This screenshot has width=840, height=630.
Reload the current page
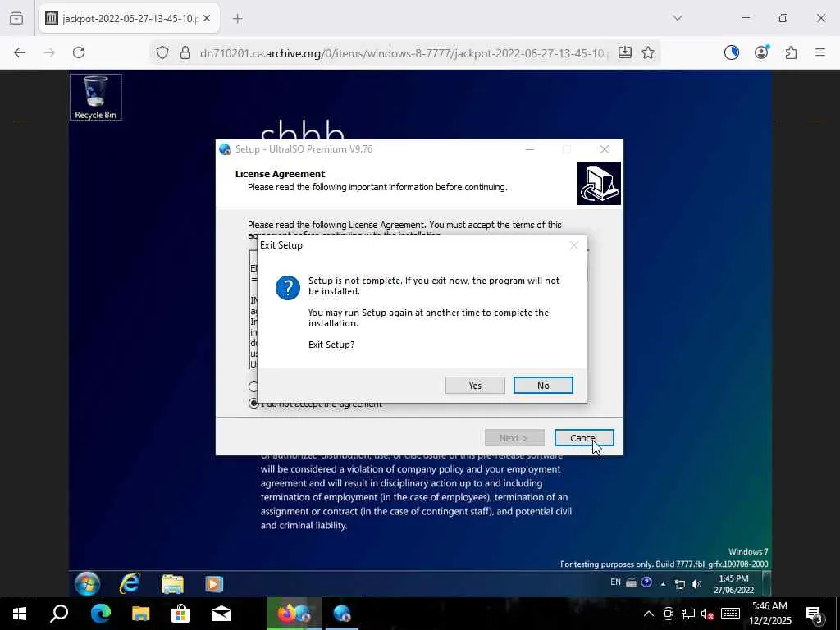point(79,52)
